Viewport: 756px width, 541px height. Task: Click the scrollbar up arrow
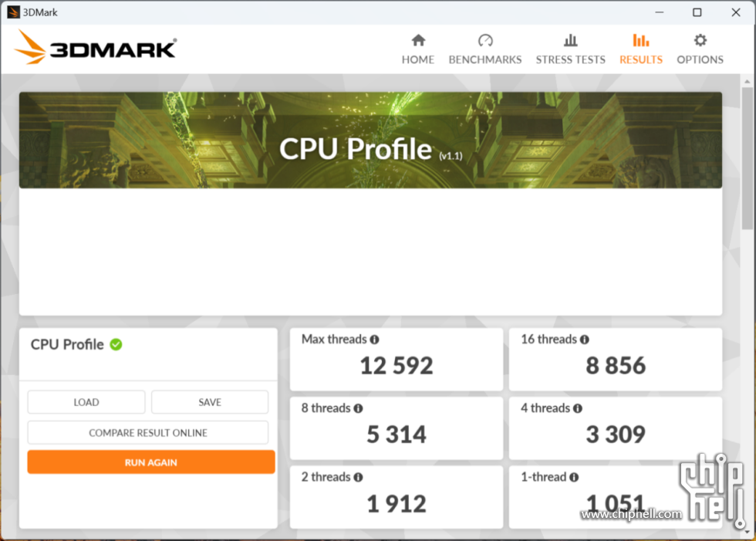pyautogui.click(x=747, y=82)
